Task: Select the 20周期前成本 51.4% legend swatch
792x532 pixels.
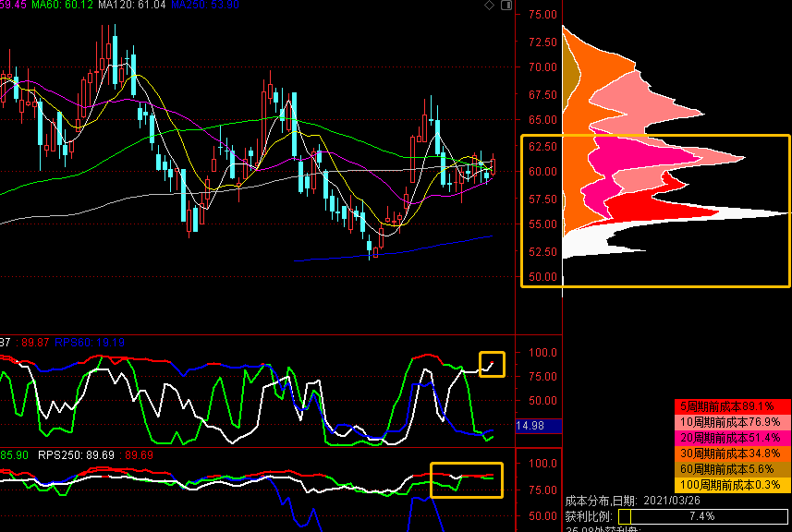Action: coord(733,438)
